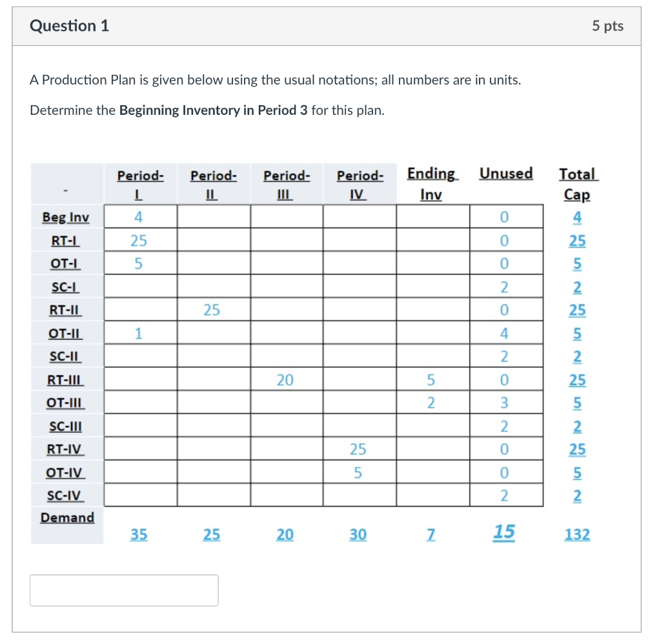Select the value 25 under RT-III

(577, 380)
